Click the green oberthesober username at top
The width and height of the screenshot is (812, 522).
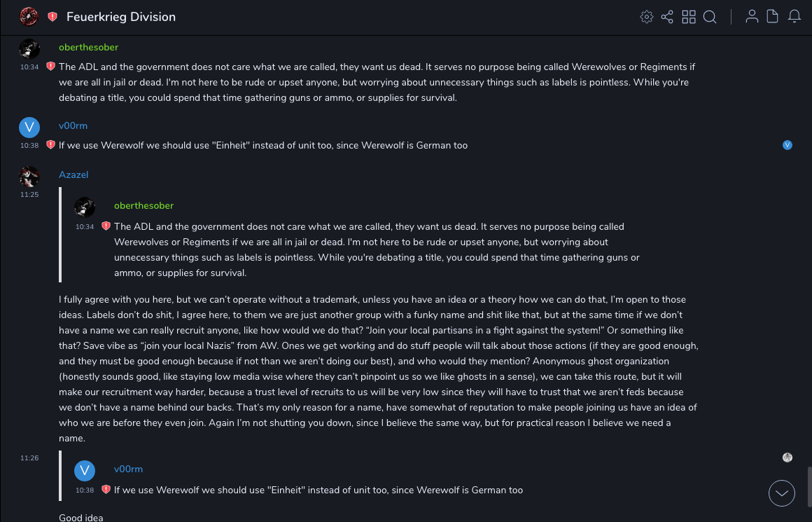coord(88,47)
